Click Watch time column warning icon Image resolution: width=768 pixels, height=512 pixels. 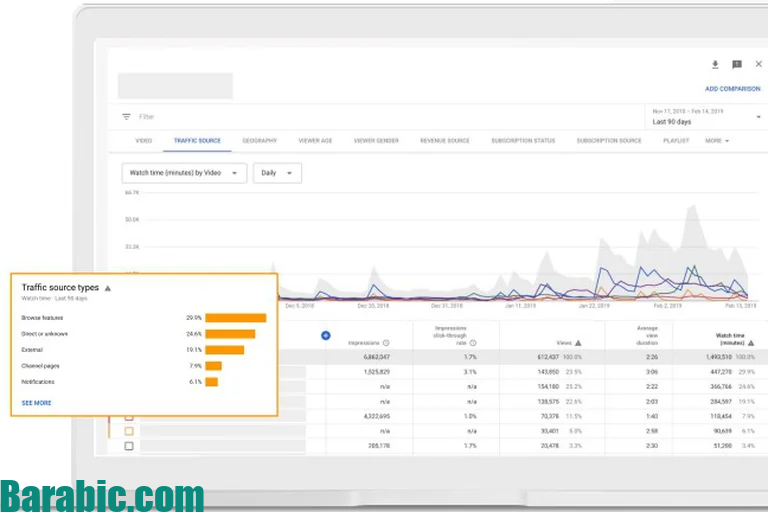(x=751, y=343)
